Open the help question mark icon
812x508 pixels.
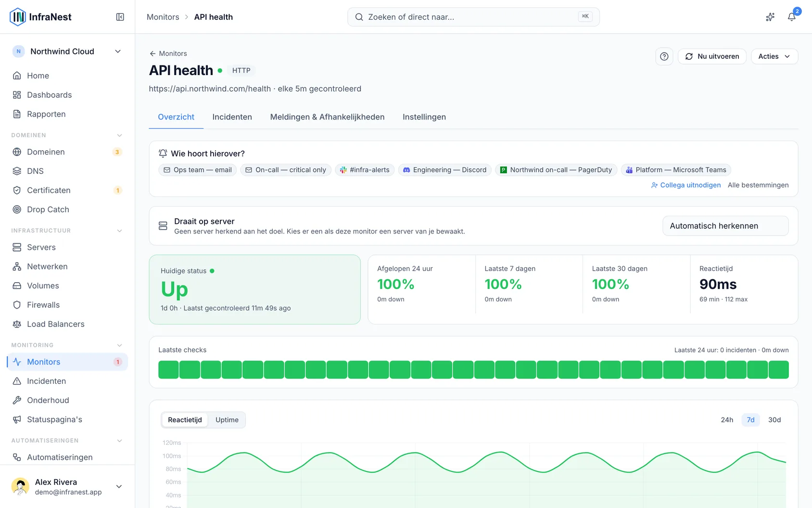click(x=664, y=56)
